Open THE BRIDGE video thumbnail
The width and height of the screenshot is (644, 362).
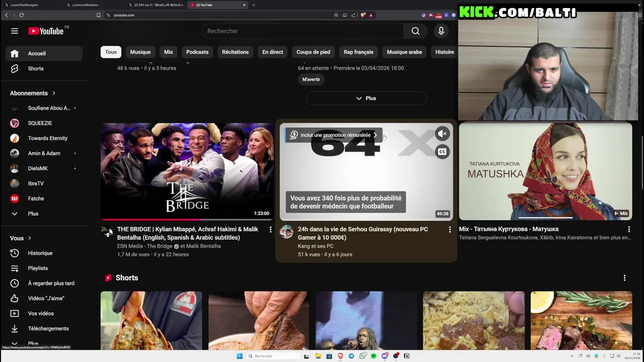187,171
